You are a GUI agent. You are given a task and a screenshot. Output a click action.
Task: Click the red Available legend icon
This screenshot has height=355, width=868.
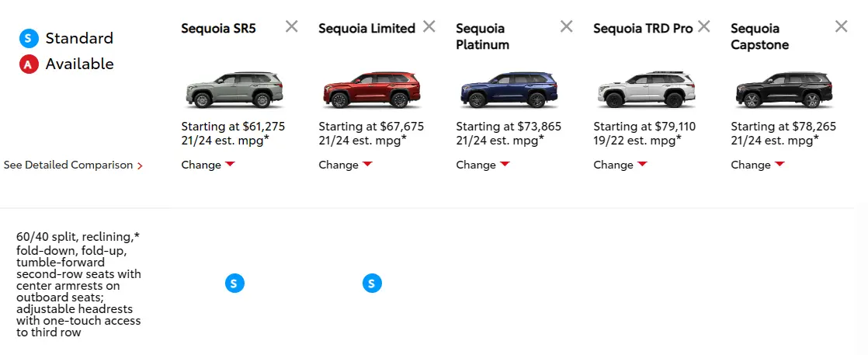29,64
